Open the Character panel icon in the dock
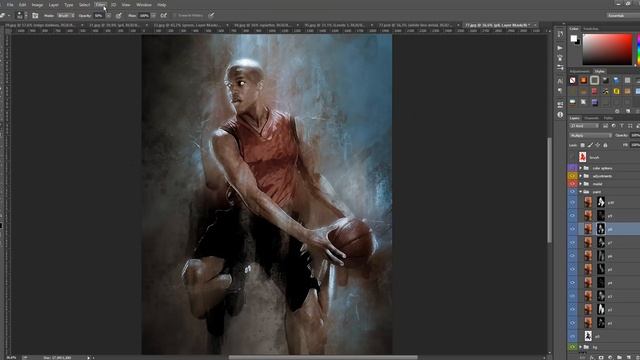Viewport: 640px width, 360px height. point(560,81)
